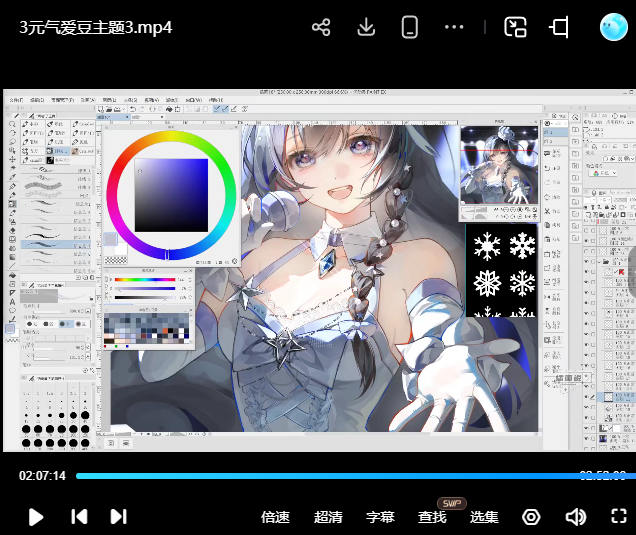Select the triangle ruler tool in the toolbox
Image resolution: width=636 pixels, height=535 pixels.
tap(12, 293)
